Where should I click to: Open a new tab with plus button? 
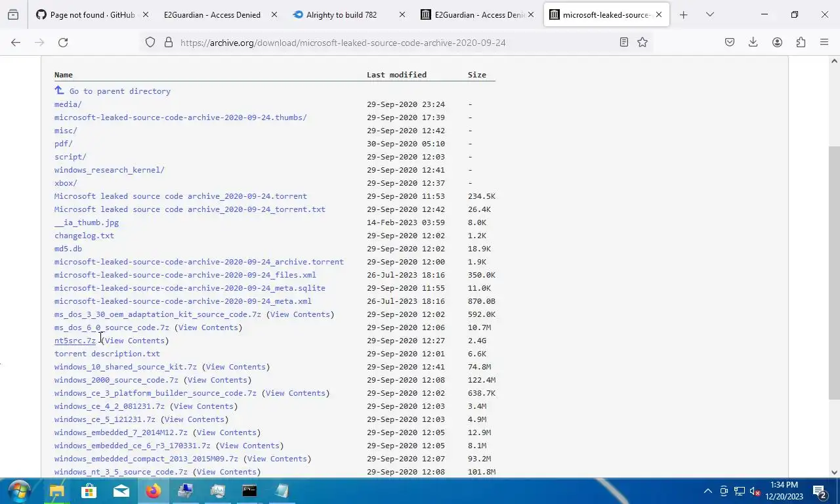[x=683, y=14]
